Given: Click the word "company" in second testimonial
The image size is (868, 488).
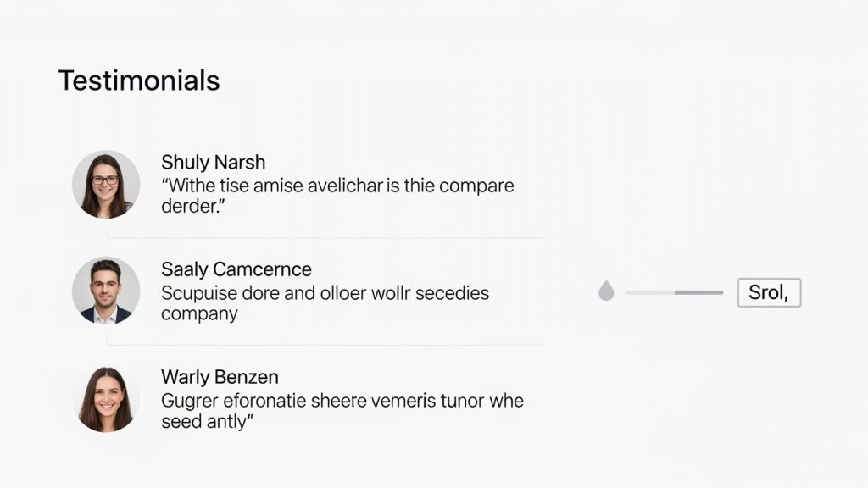Looking at the screenshot, I should pos(199,313).
